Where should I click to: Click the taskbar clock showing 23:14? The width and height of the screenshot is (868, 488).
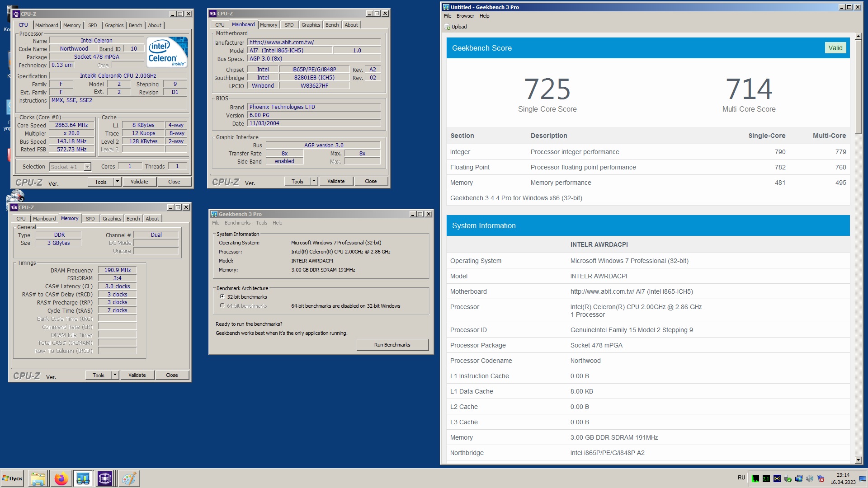coord(843,475)
